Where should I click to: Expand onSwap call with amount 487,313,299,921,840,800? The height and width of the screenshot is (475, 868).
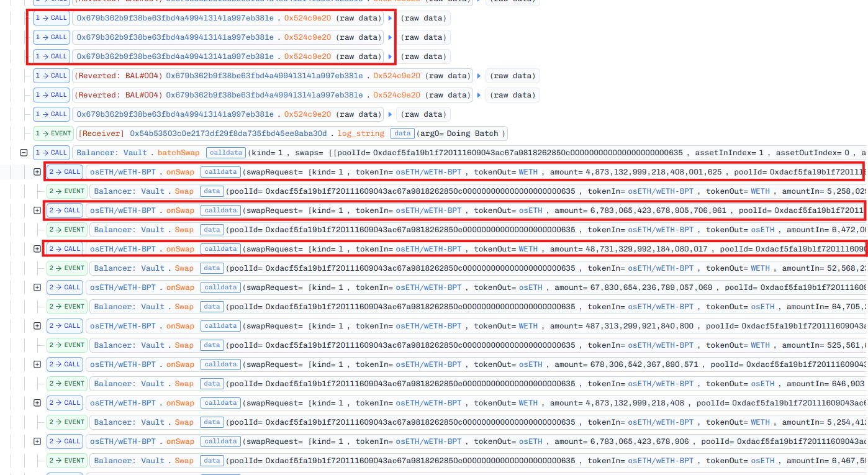pyautogui.click(x=37, y=326)
